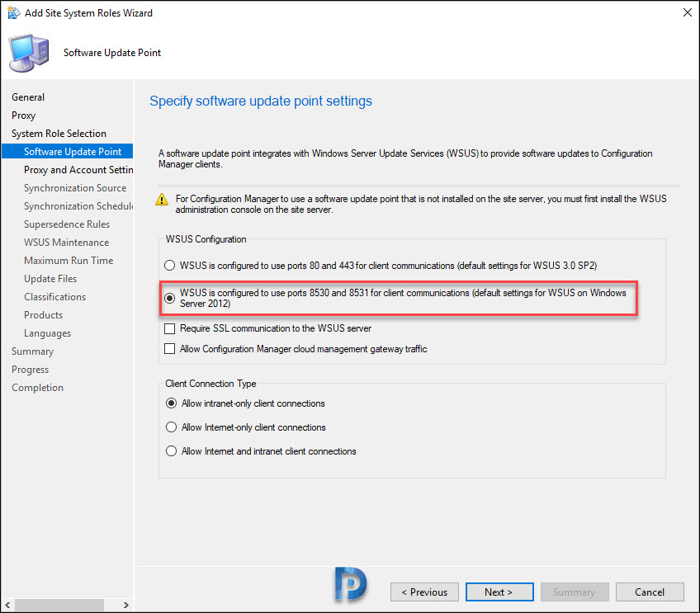Screen dimensions: 700x613
Task: Click the sidebar horizontal scrollbar thumb
Action: pos(59,605)
